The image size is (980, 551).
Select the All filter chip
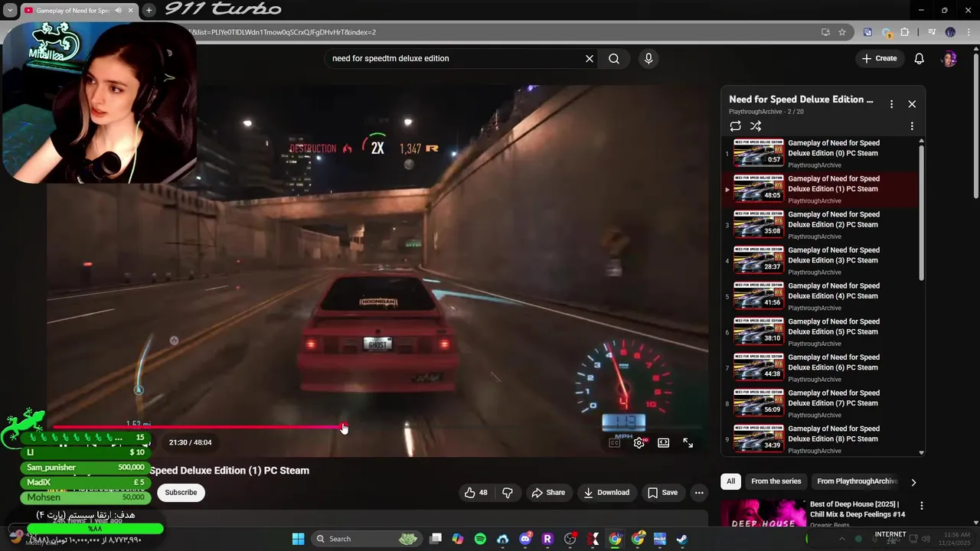pyautogui.click(x=730, y=481)
